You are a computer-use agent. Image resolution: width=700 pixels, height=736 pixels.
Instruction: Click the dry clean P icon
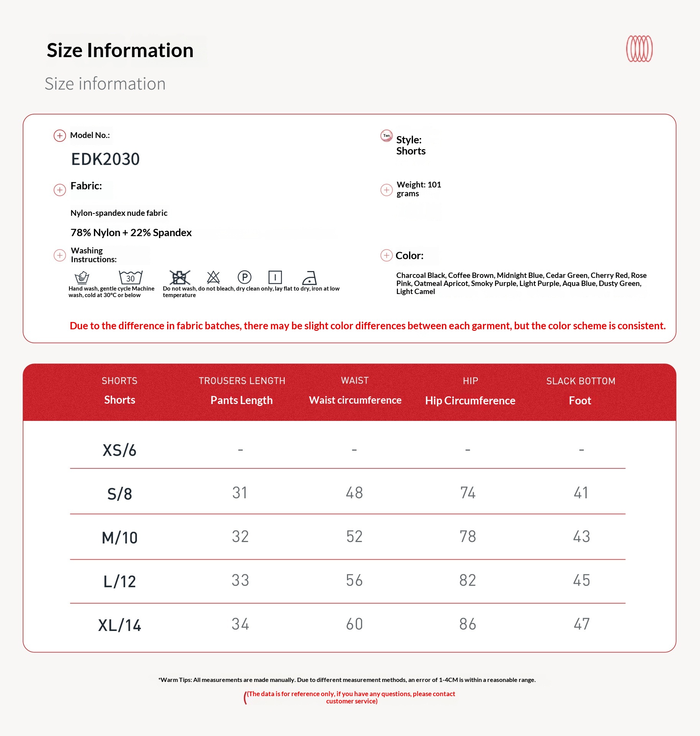[x=244, y=277]
